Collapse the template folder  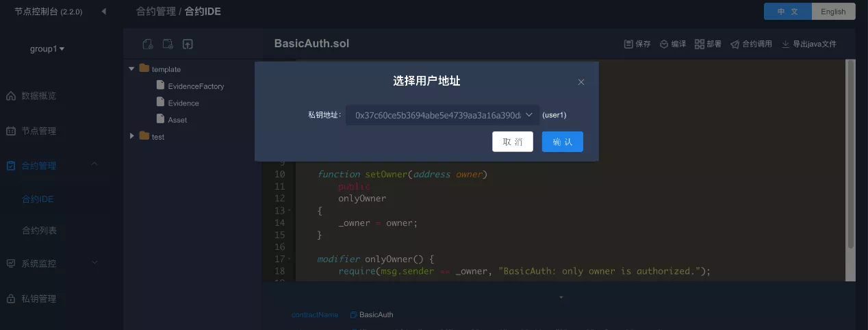132,68
